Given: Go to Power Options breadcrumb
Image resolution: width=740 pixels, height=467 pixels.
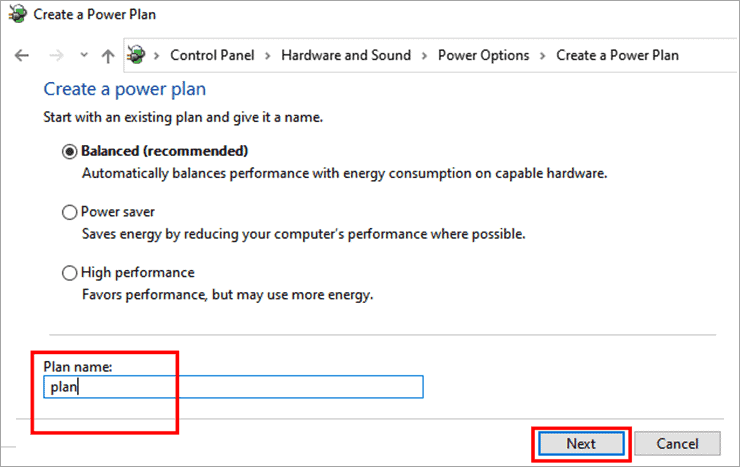Looking at the screenshot, I should 484,55.
